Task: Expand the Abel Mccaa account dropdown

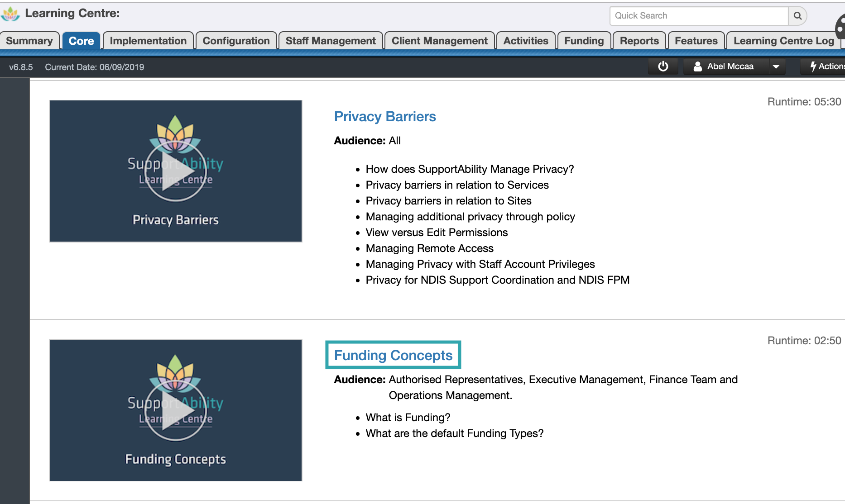Action: [x=777, y=66]
